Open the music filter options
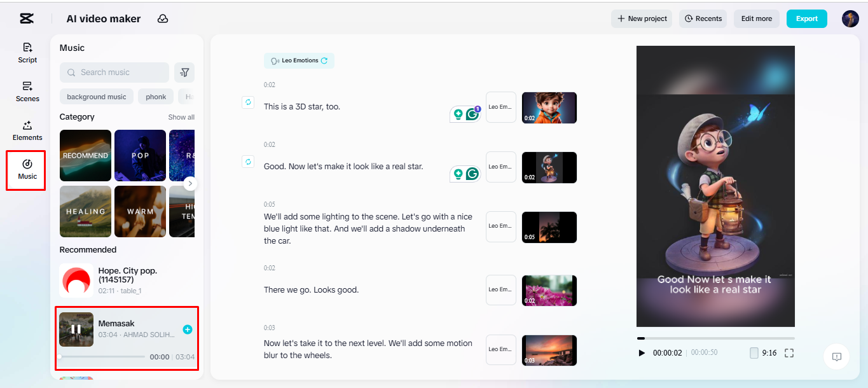Image resolution: width=868 pixels, height=388 pixels. (184, 72)
